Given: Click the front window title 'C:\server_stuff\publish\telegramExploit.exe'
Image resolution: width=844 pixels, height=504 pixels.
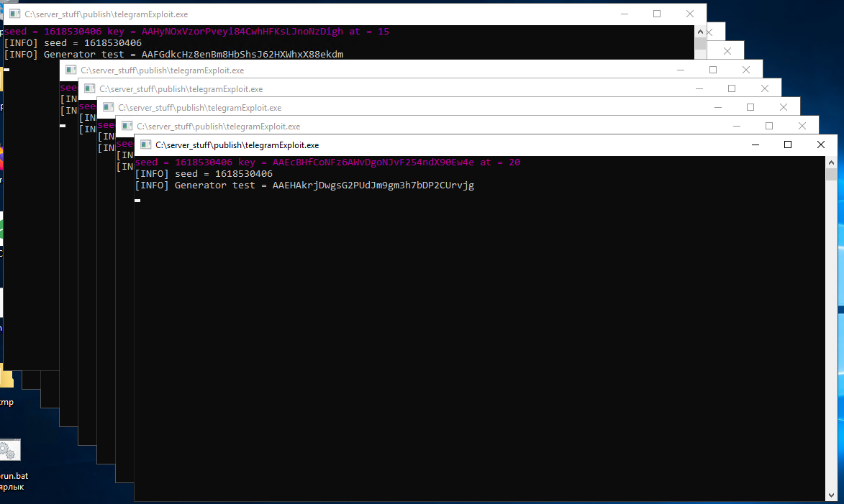Looking at the screenshot, I should point(237,145).
